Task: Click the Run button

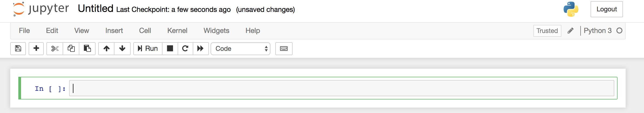Action: (148, 49)
